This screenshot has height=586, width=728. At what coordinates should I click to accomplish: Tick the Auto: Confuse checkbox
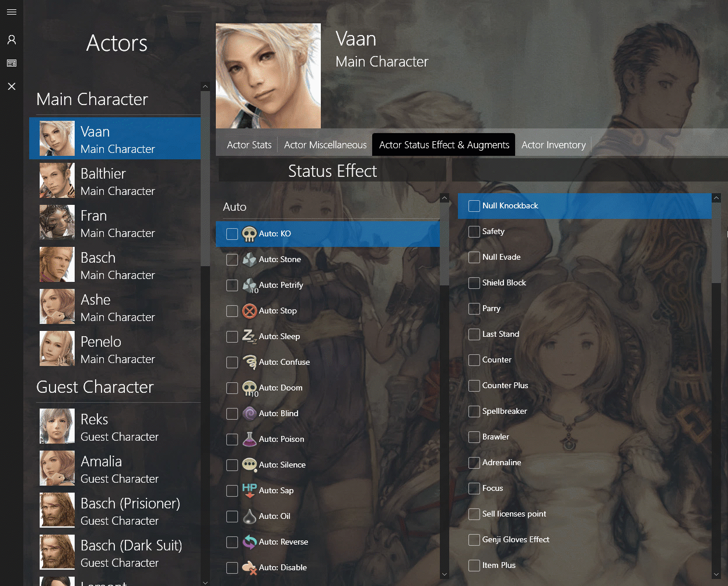pyautogui.click(x=232, y=362)
